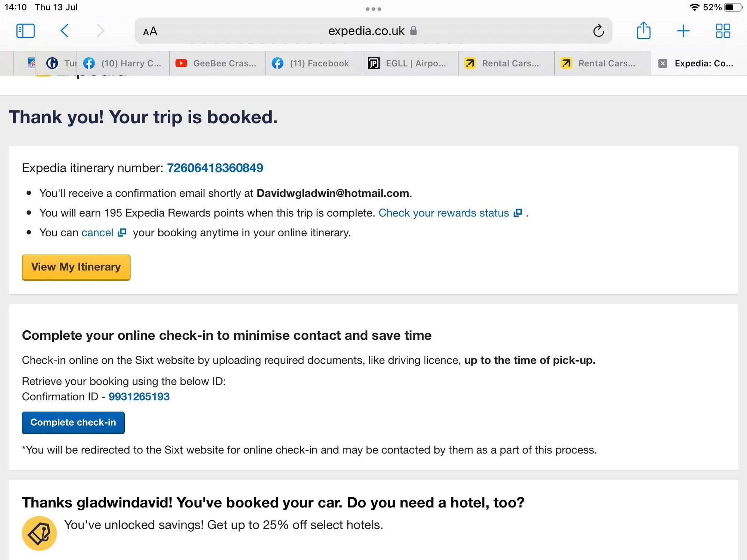Switch to the EGLL Airport tab
Screen dimensions: 747x560
410,63
